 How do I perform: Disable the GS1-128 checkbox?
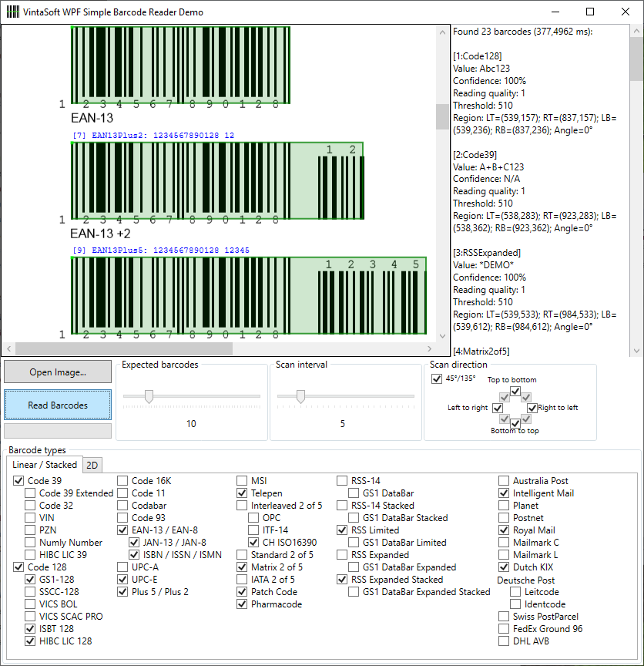click(x=30, y=579)
